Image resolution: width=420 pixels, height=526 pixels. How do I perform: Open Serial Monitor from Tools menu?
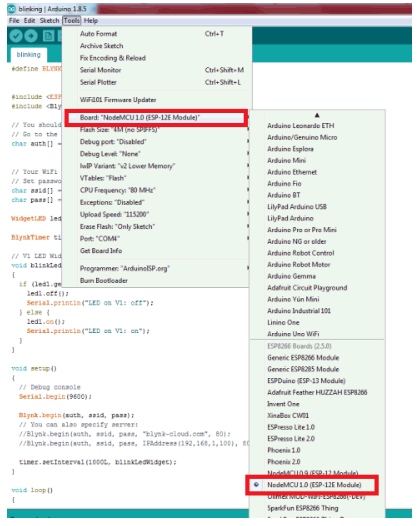[156, 70]
